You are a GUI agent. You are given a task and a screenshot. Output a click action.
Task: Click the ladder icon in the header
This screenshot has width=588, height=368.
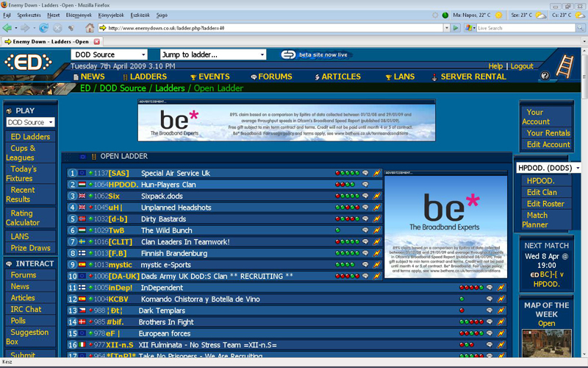click(x=564, y=66)
